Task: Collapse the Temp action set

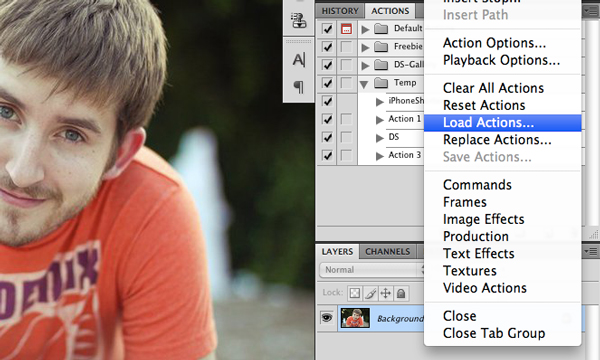Action: point(364,83)
